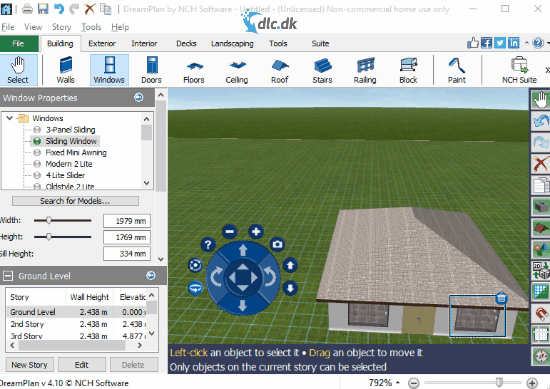This screenshot has height=389, width=550.
Task: Select Fixed Mini Awning model
Action: point(76,153)
